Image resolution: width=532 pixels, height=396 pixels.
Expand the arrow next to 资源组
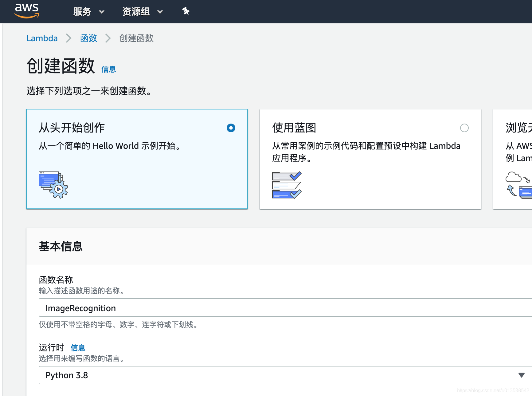tap(160, 12)
